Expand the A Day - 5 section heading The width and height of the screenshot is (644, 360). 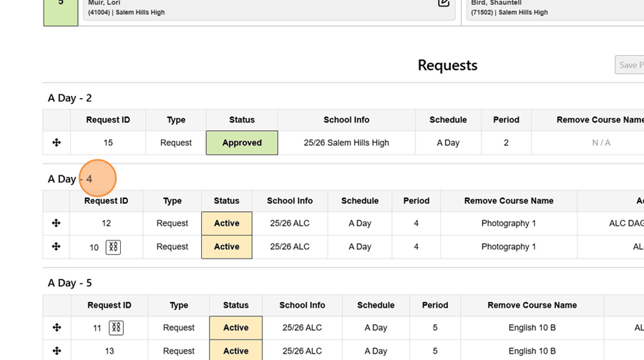69,283
